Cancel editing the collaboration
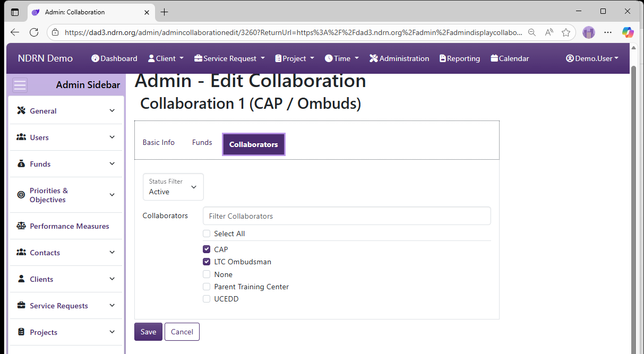The height and width of the screenshot is (354, 644). pyautogui.click(x=182, y=332)
